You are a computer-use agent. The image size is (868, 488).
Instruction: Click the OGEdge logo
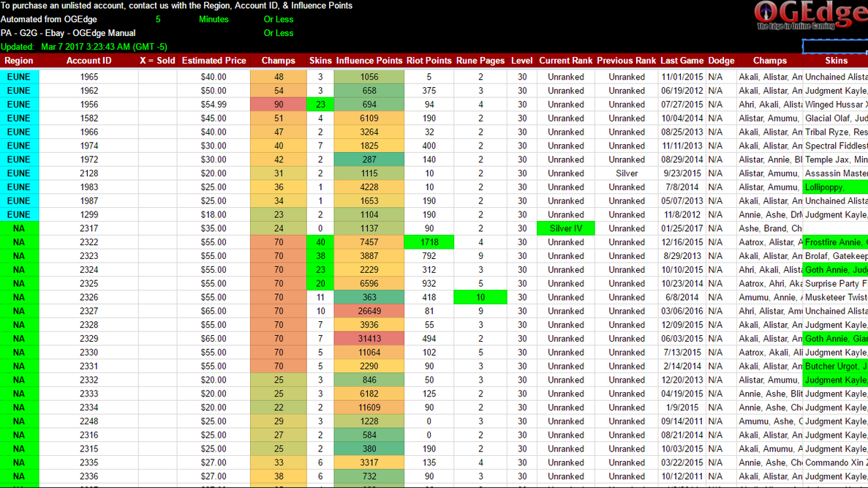811,15
